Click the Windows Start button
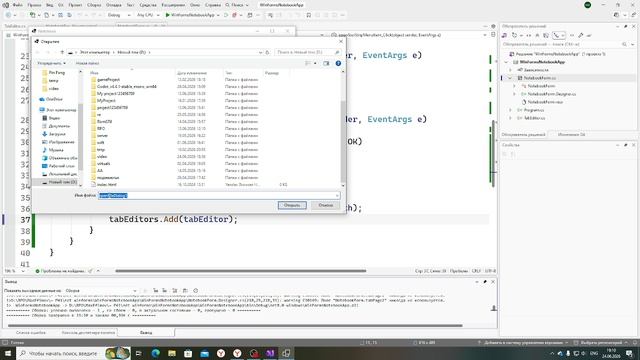Image resolution: width=640 pixels, height=360 pixels. tap(7, 353)
